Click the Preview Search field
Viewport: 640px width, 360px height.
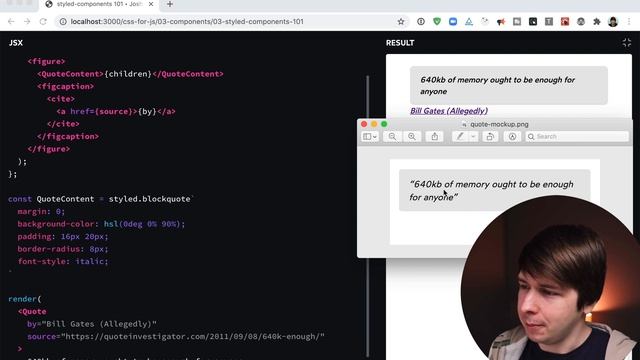[577, 136]
